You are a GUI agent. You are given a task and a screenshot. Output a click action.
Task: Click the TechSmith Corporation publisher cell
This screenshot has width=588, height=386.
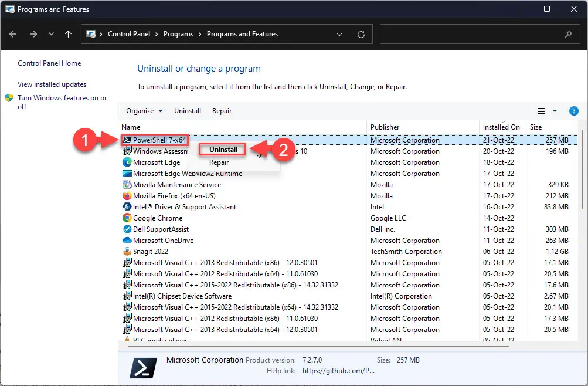[406, 252]
